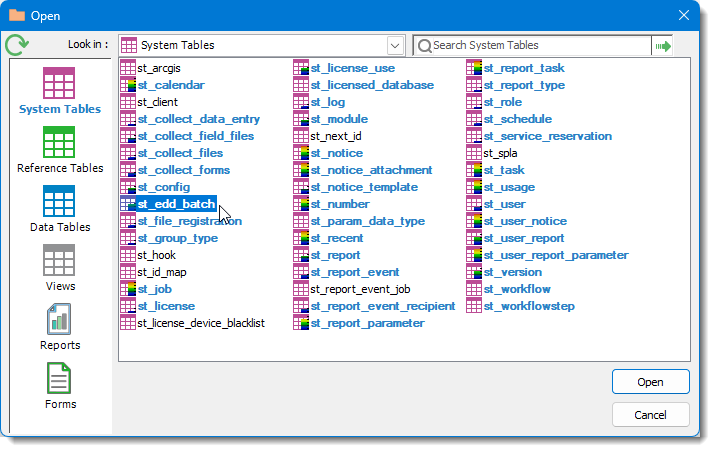715x452 pixels.
Task: Select the System Tables sidebar icon
Action: point(59,83)
